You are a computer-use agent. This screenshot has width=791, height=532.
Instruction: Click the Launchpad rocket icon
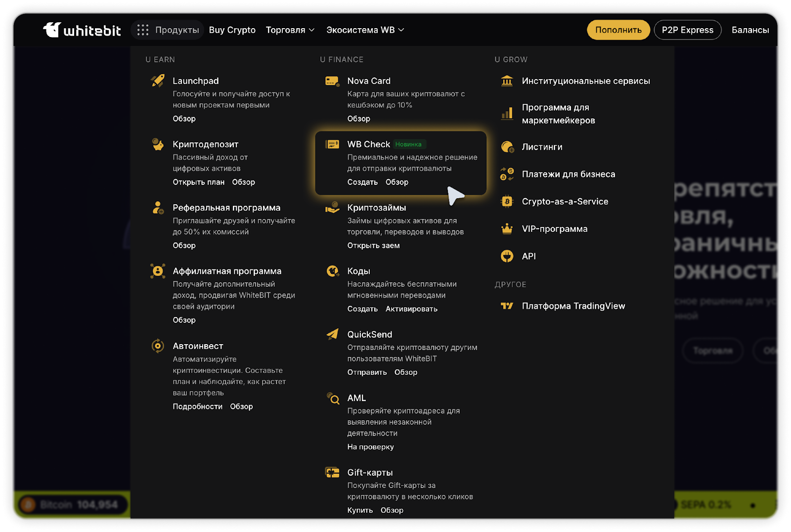point(158,81)
